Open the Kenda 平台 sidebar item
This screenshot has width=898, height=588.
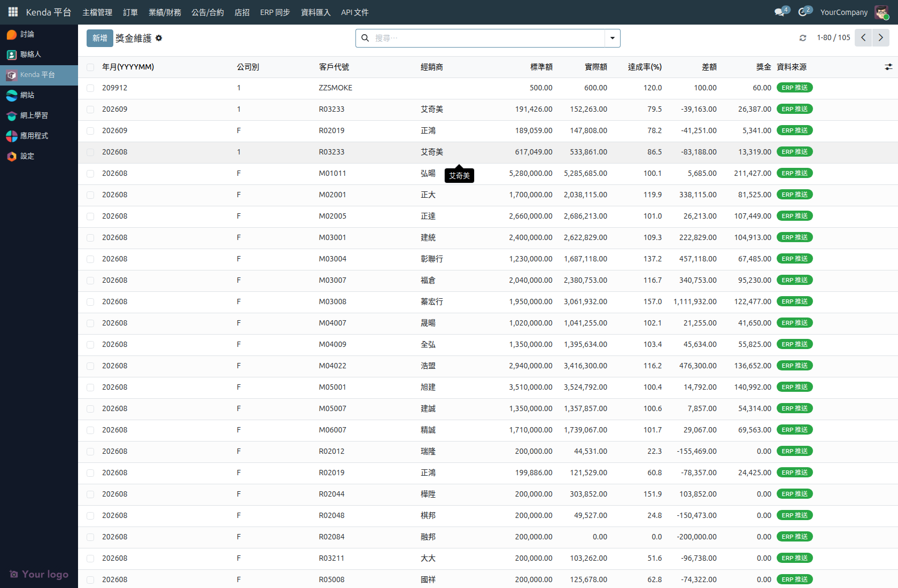coord(39,75)
